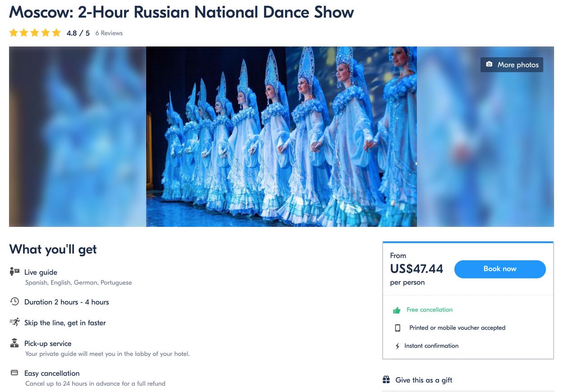
Task: Click the Book now button
Action: pyautogui.click(x=500, y=269)
